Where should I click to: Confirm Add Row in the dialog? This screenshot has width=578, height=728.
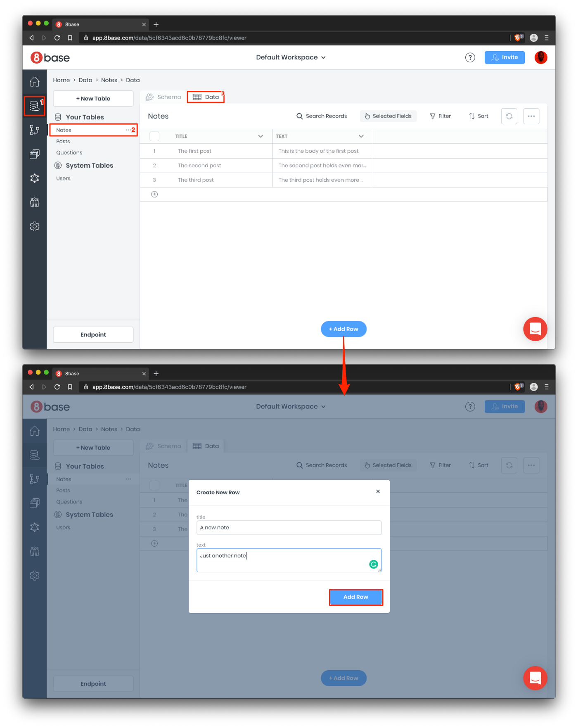[x=356, y=597]
